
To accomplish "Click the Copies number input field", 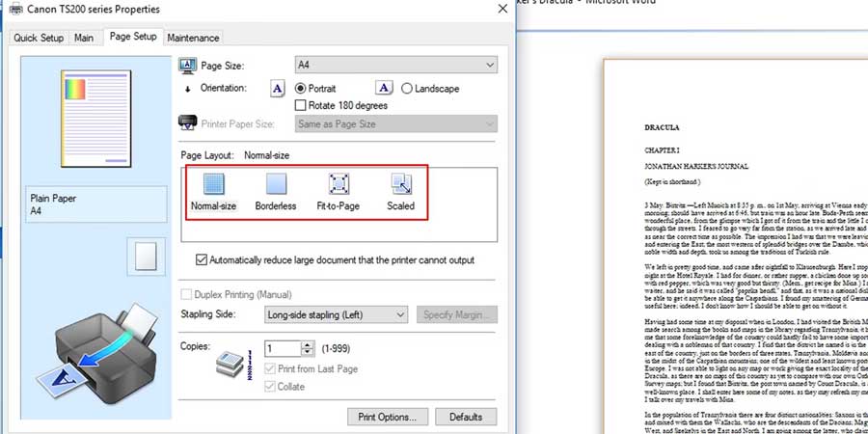I will pyautogui.click(x=283, y=349).
